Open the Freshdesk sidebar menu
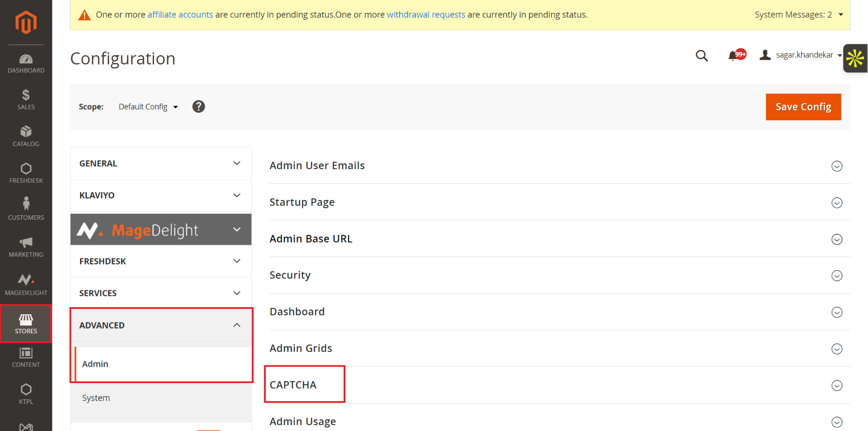This screenshot has width=868, height=431. click(x=26, y=173)
